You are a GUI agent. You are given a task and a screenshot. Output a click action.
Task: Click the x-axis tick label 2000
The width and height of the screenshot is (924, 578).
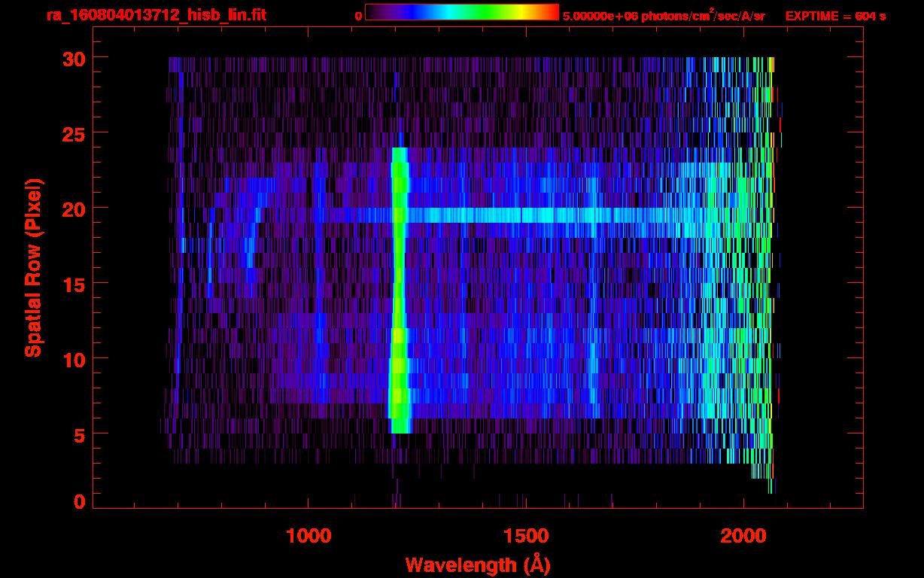pyautogui.click(x=743, y=536)
